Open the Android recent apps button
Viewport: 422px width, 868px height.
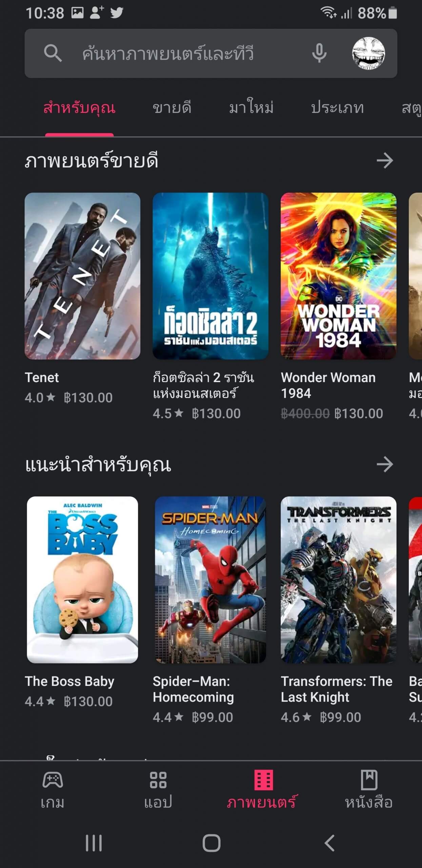(x=94, y=843)
